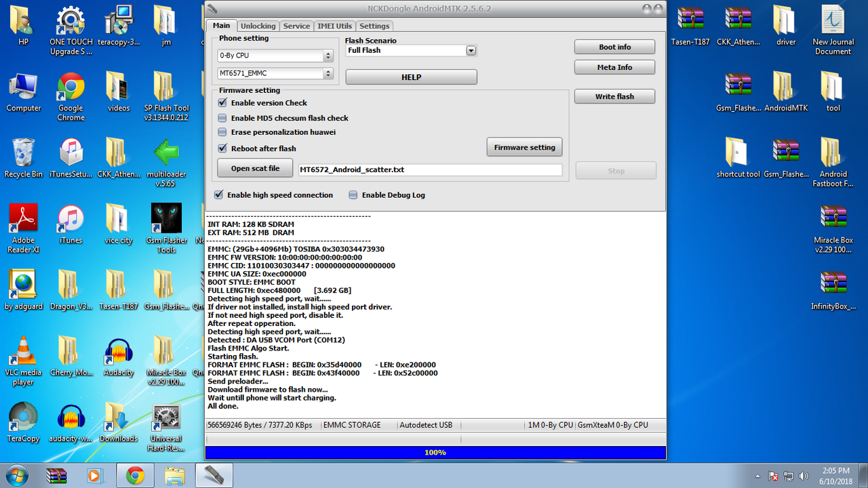The image size is (868, 488).
Task: Open TeraCopy desktop icon
Action: (24, 423)
